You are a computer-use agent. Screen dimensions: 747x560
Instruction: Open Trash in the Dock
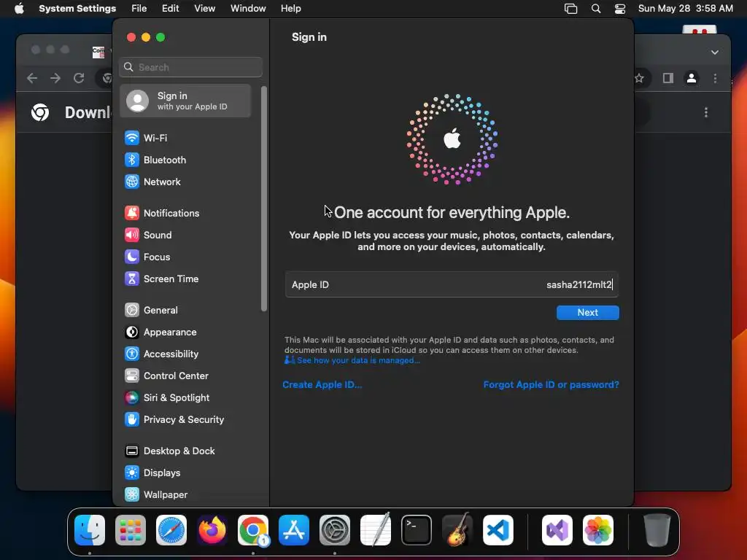pyautogui.click(x=657, y=530)
